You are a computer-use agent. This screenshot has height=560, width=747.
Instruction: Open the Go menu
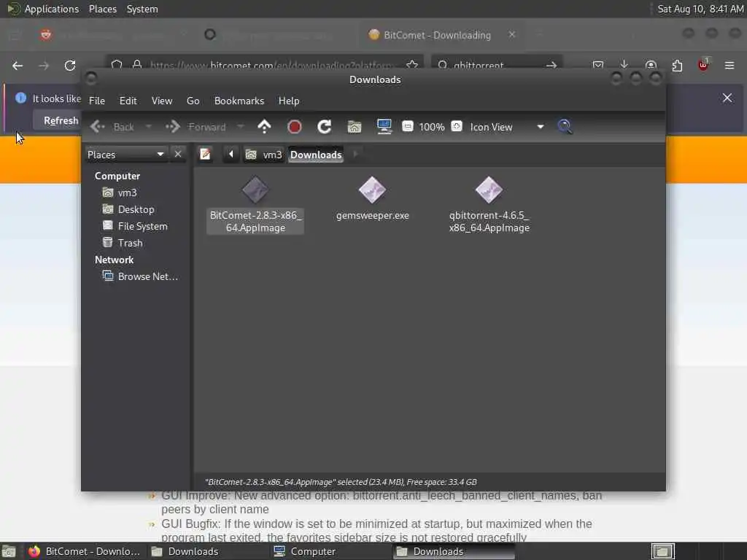pyautogui.click(x=193, y=101)
